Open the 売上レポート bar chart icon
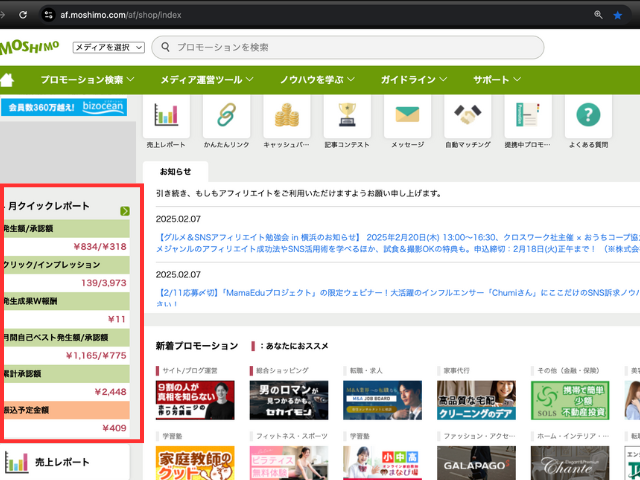The image size is (640, 480). click(166, 116)
